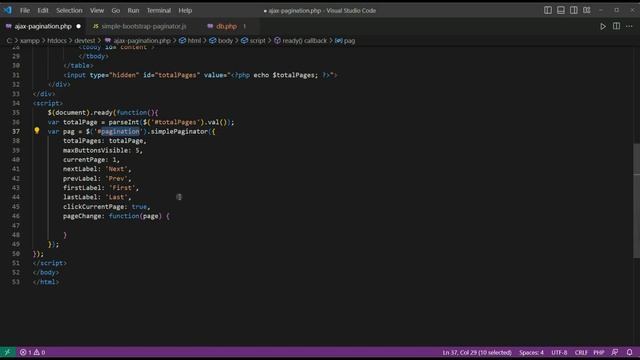Click the $(document).ready line

click(103, 113)
